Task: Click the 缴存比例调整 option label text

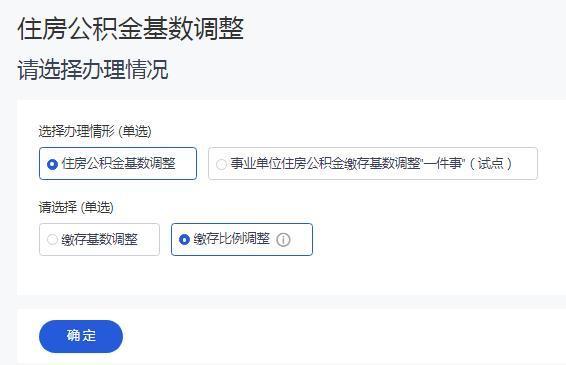Action: point(231,239)
